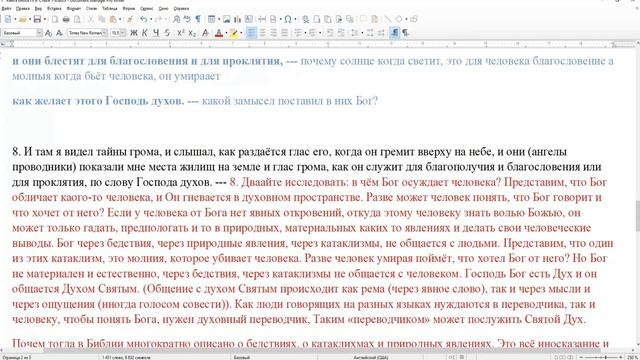Image resolution: width=640 pixels, height=360 pixels.
Task: Expand undo history dropdown arrow
Action: click(x=151, y=20)
